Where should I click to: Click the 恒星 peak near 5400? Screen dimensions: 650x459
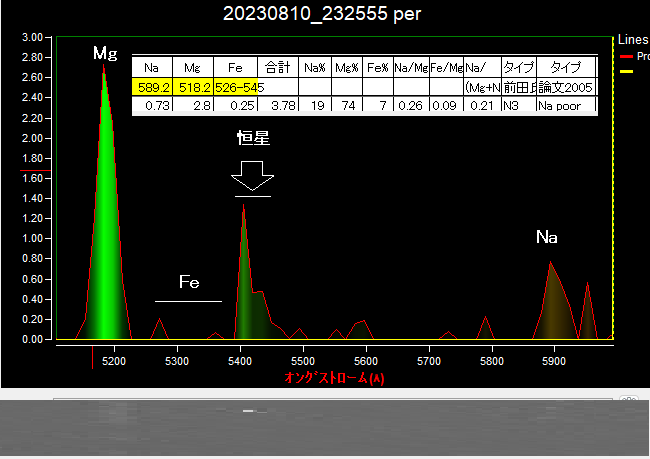click(242, 270)
